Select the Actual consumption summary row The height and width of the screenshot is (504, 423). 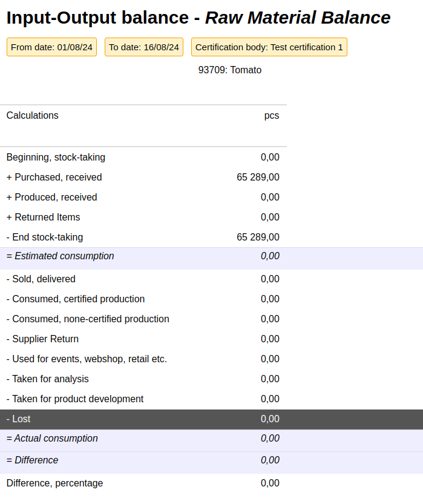click(52, 439)
